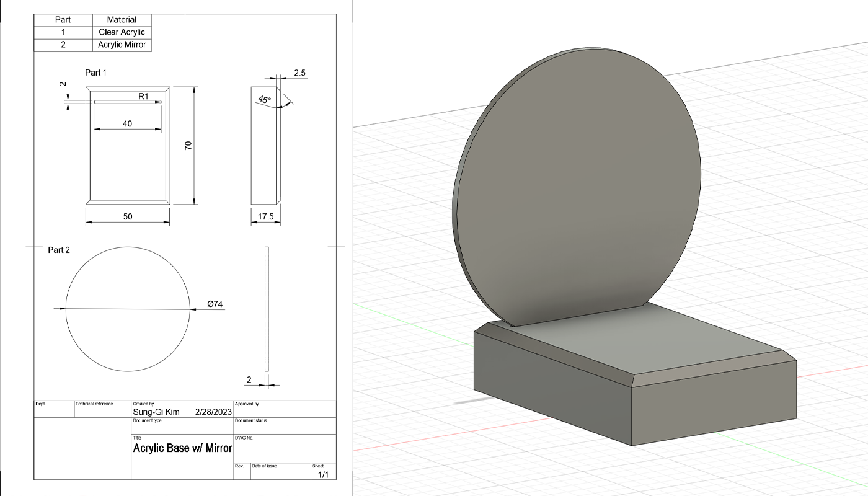Select the thin Part 2 side-view rectangle

[x=267, y=309]
